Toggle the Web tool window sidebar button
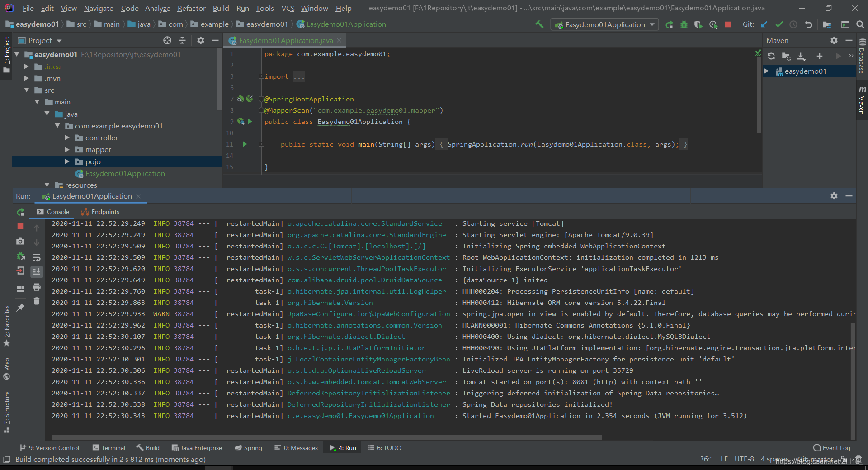The image size is (868, 470). (x=6, y=369)
